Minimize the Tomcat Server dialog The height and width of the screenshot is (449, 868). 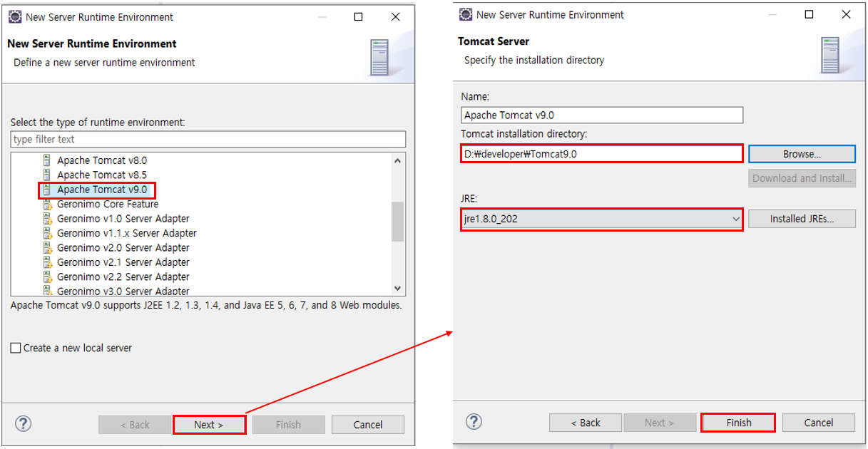coord(772,14)
